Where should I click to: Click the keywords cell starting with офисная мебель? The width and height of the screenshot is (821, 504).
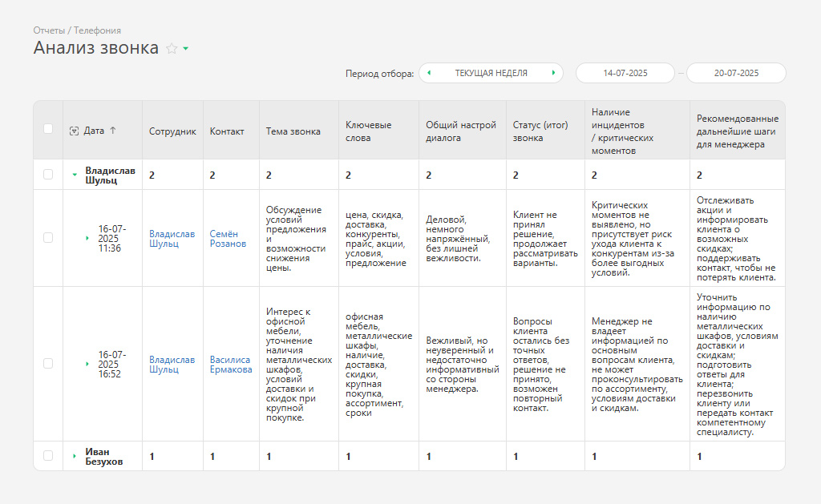point(378,365)
